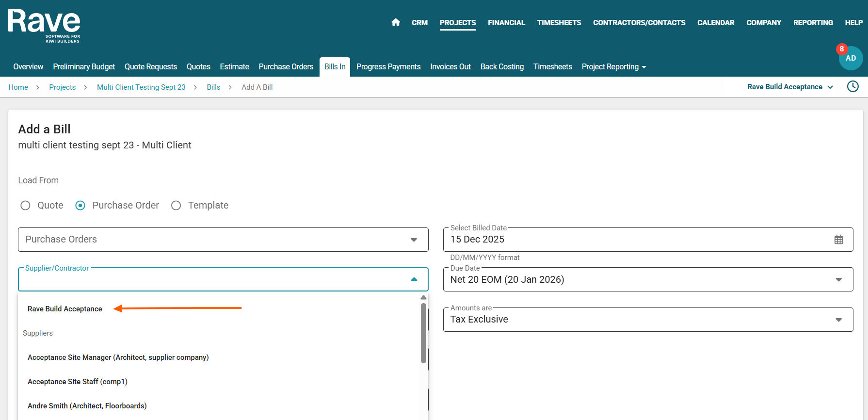Select the Quote radio button
868x420 pixels.
click(x=26, y=206)
